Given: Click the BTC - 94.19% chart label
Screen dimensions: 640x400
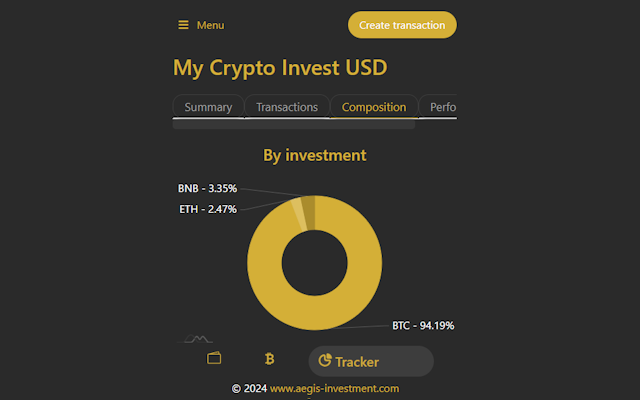Looking at the screenshot, I should click(423, 325).
